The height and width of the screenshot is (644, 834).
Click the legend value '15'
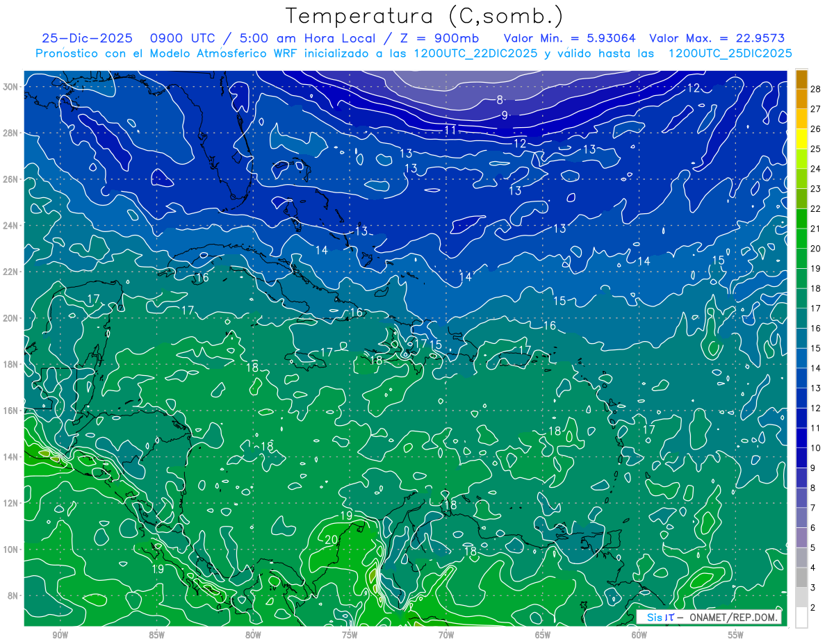[817, 348]
